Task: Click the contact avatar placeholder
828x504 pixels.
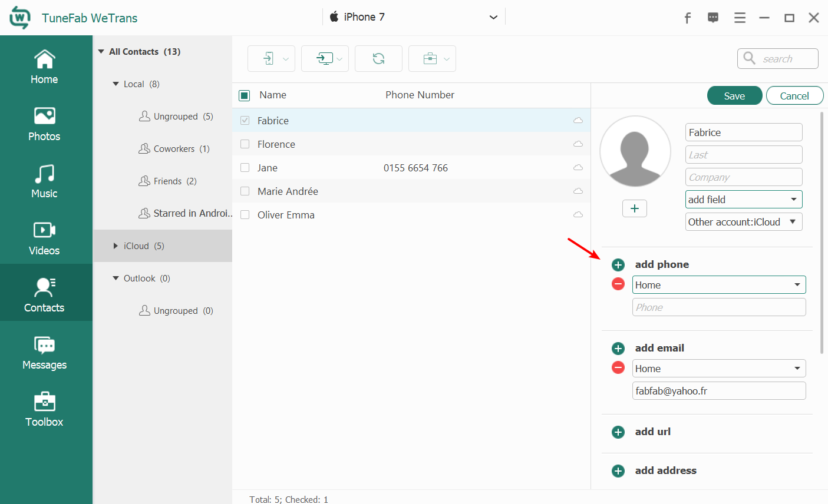Action: coord(635,151)
